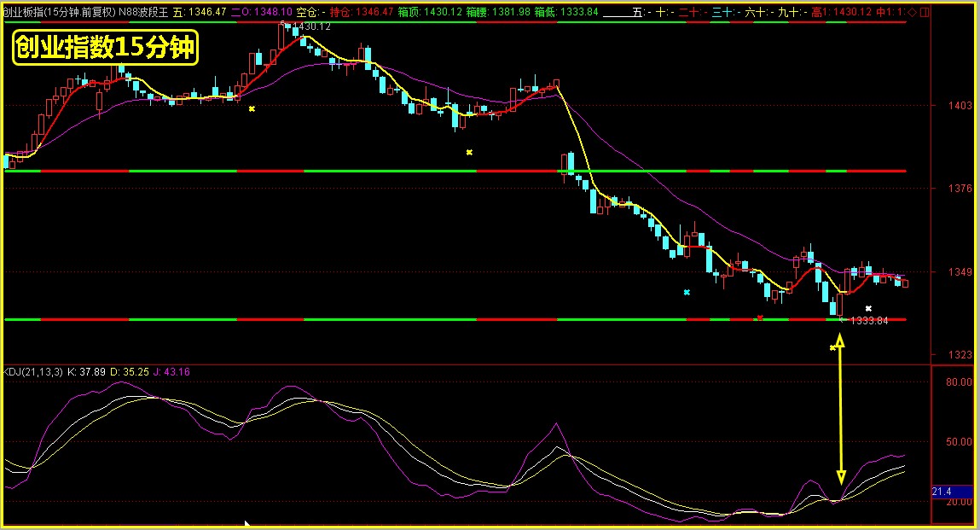Click the 箱低:1333.84 box bottom value
This screenshot has width=980, height=530.
(x=566, y=12)
